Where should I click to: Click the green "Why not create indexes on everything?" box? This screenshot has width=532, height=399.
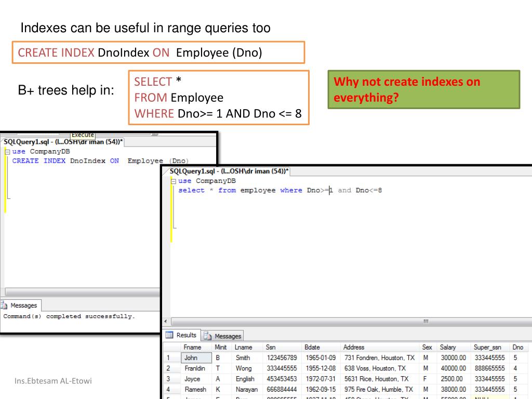pyautogui.click(x=424, y=89)
